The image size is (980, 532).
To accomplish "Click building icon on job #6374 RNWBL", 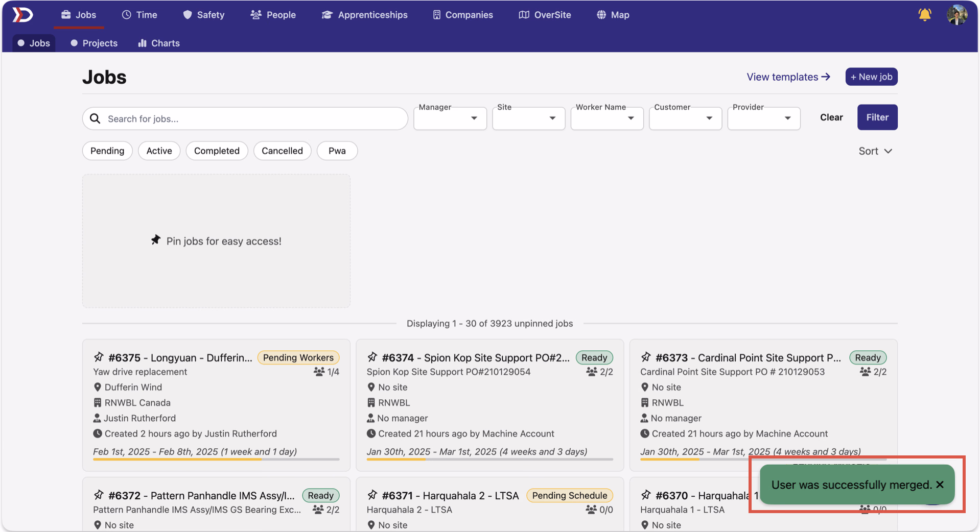I will click(371, 402).
